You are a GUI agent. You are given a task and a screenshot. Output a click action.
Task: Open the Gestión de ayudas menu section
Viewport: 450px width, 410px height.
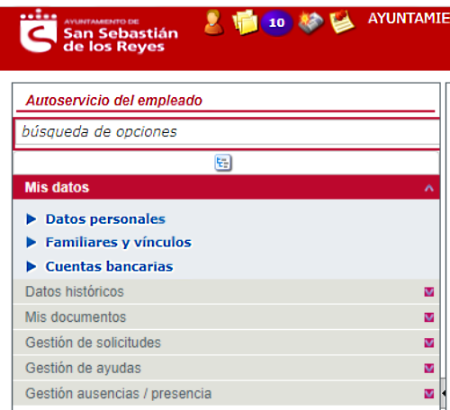coord(226,368)
